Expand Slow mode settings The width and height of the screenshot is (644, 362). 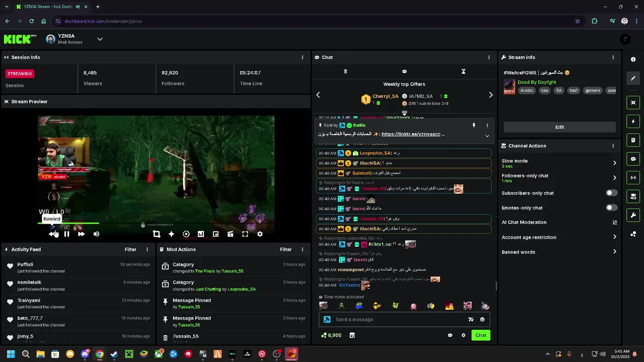tap(614, 163)
